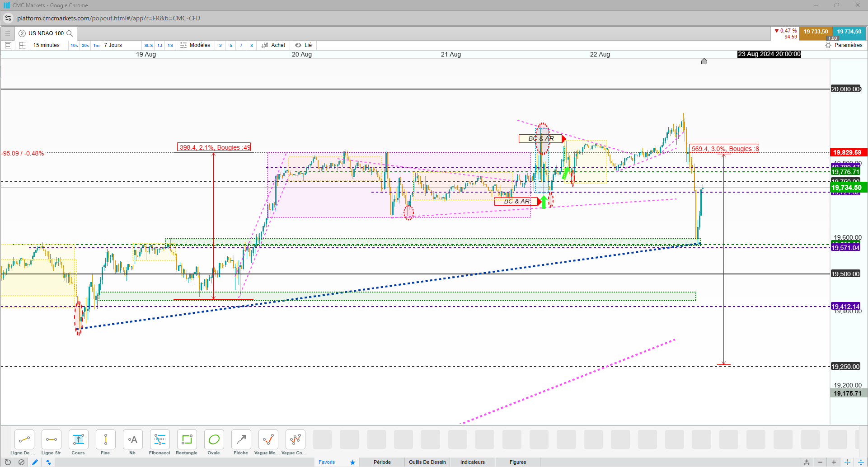Pick the Flèche arrow tool
868x467 pixels.
(x=241, y=443)
